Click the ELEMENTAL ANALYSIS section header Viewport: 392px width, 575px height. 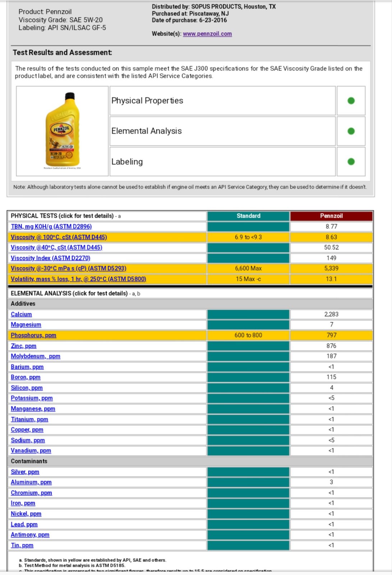[190, 294]
